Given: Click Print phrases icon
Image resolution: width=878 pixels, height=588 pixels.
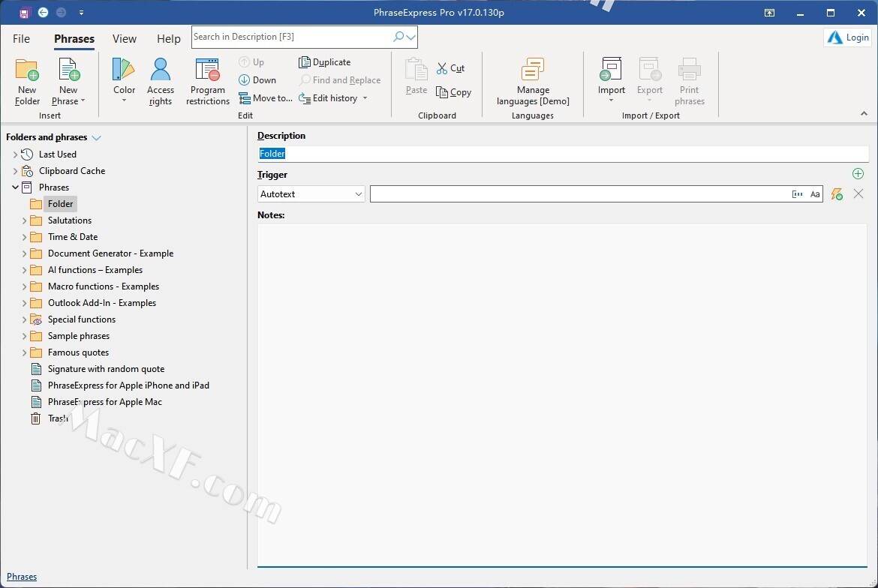Looking at the screenshot, I should 690,82.
